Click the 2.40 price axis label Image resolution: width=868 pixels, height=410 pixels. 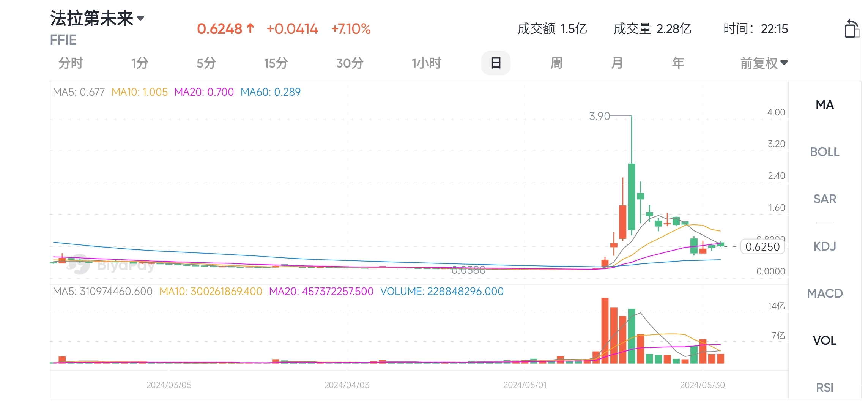(776, 176)
